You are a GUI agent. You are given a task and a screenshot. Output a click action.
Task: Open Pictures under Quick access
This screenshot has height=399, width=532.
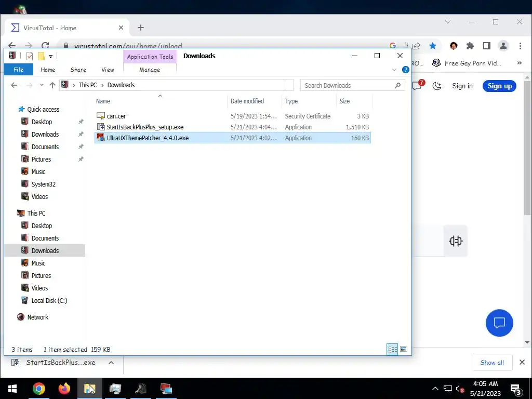pyautogui.click(x=41, y=159)
